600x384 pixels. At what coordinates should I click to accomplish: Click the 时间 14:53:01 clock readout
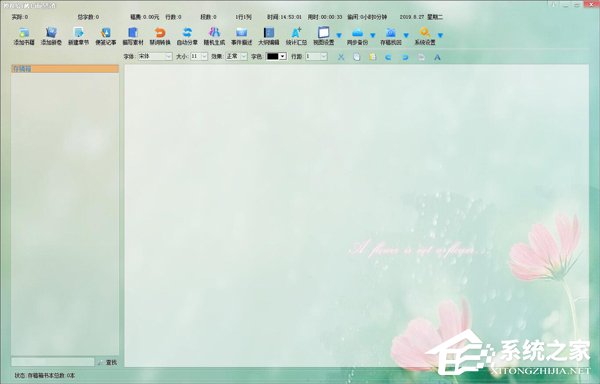click(x=284, y=17)
